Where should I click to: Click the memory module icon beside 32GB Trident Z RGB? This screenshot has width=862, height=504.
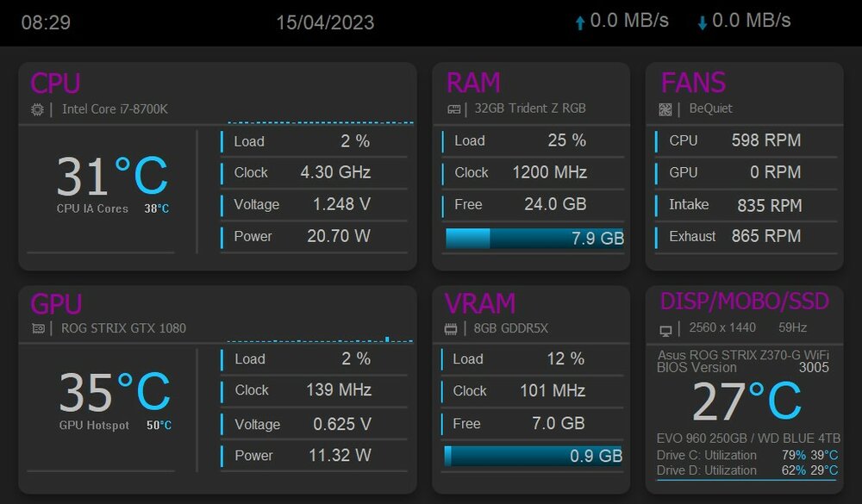click(453, 109)
